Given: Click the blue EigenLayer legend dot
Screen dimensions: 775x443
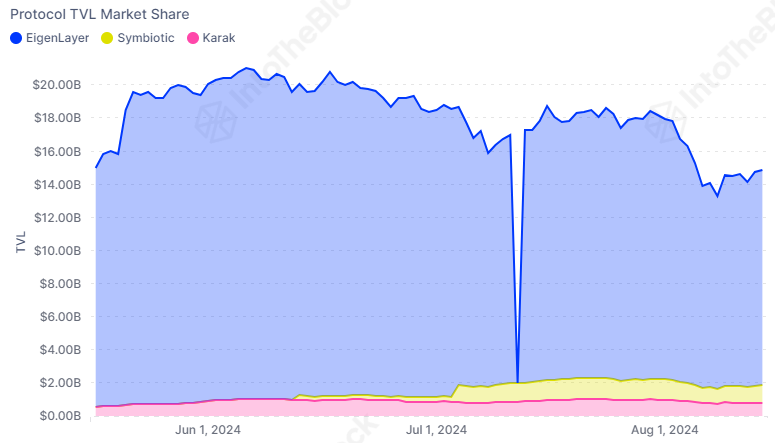Looking at the screenshot, I should click(15, 38).
